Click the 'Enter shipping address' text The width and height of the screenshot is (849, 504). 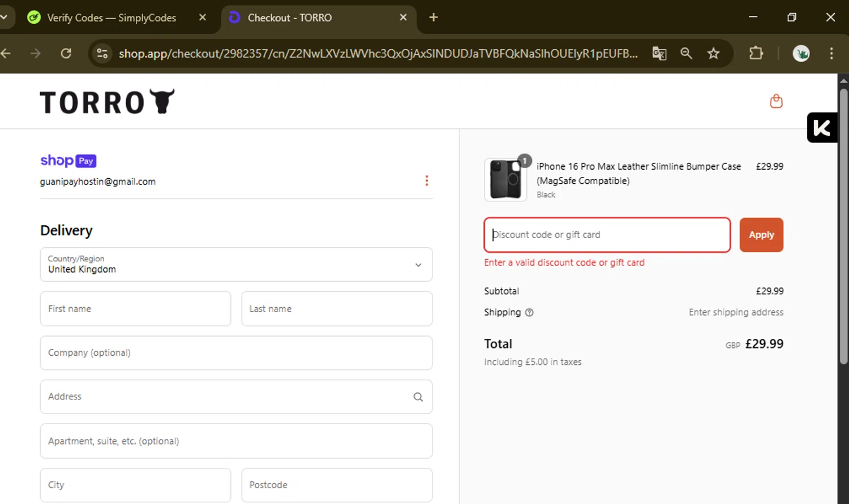(736, 312)
